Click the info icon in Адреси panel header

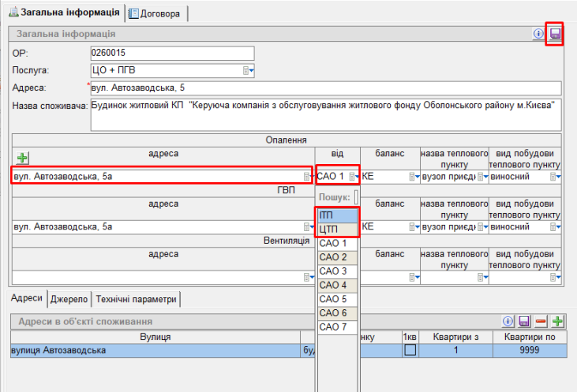pos(508,321)
